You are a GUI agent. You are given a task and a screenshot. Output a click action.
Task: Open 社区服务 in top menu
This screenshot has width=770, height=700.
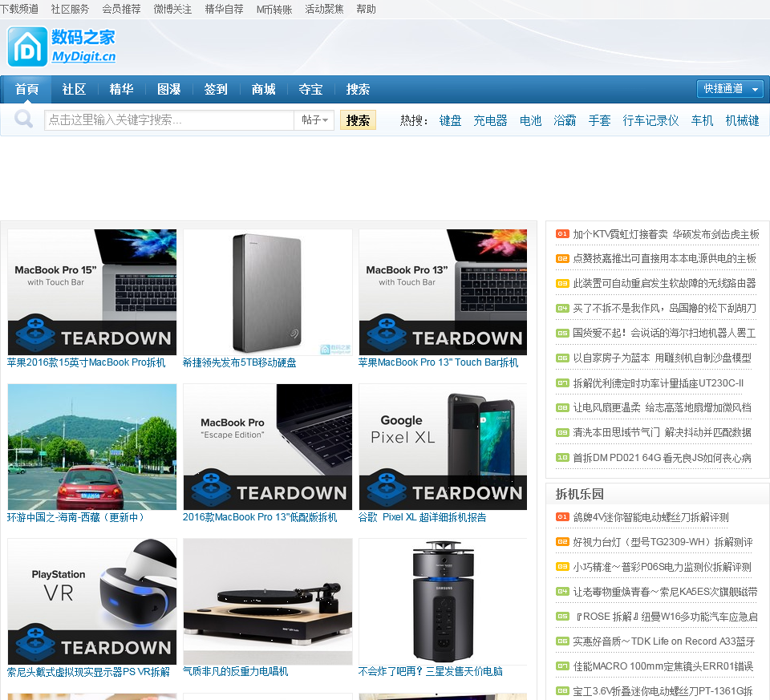[70, 9]
